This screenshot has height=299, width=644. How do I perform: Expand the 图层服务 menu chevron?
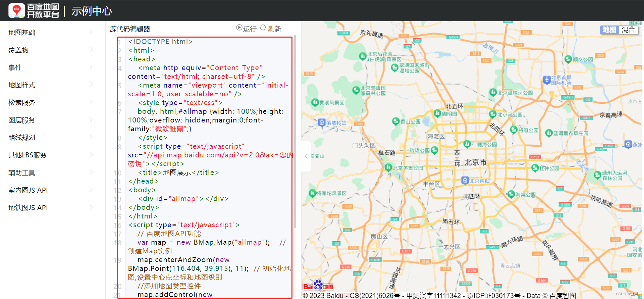coord(91,120)
